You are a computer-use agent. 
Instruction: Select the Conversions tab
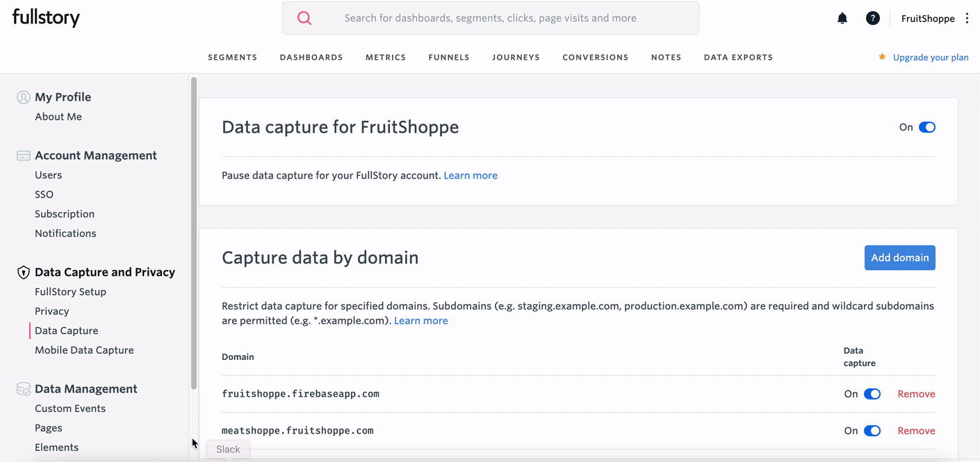tap(596, 58)
